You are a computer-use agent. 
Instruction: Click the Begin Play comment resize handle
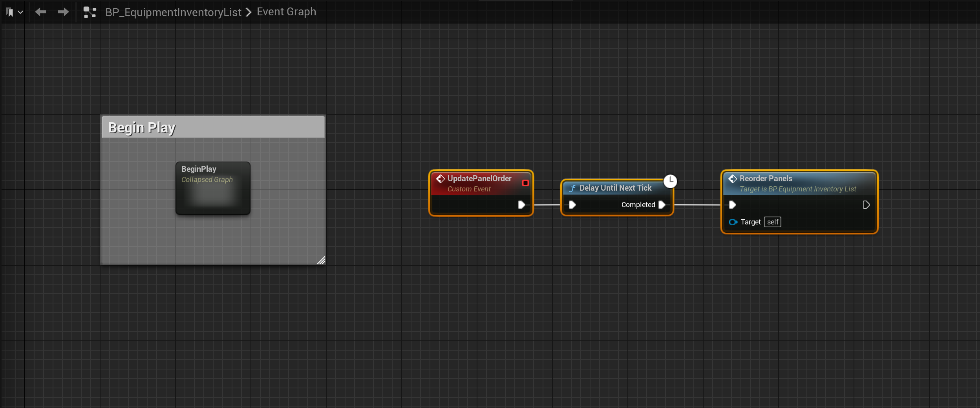click(x=321, y=260)
